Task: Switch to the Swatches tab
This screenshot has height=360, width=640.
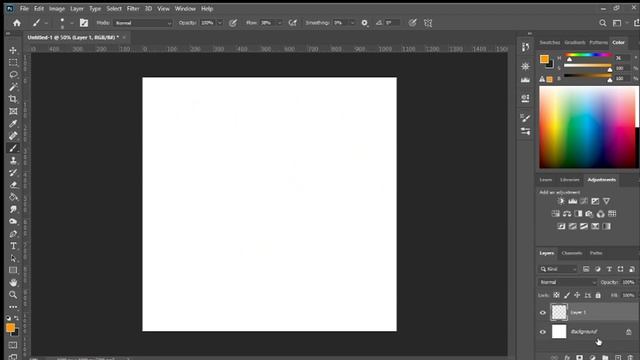Action: tap(549, 42)
